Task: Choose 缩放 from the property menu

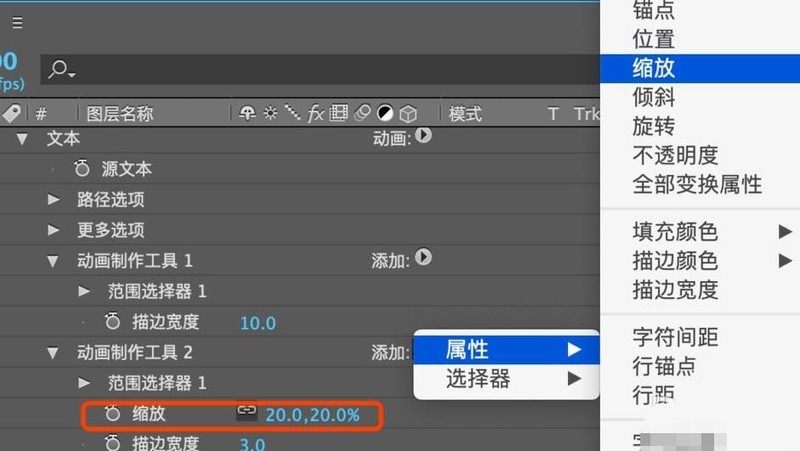Action: [x=700, y=68]
